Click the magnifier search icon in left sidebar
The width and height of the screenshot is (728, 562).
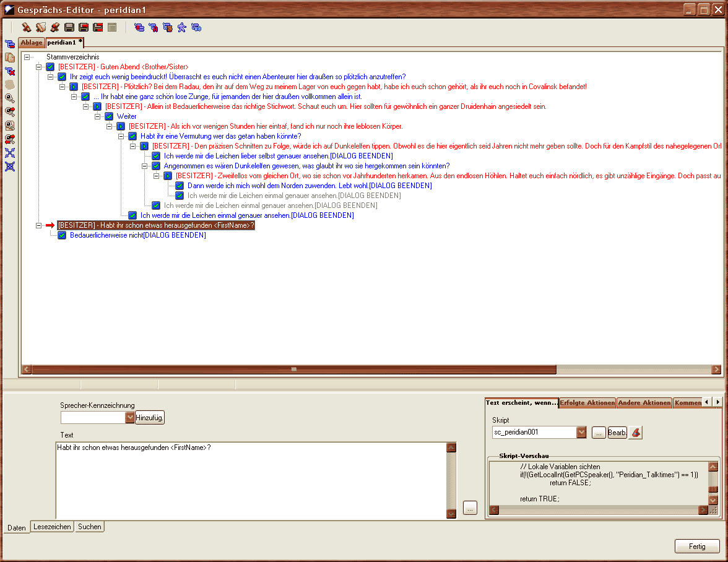10,98
